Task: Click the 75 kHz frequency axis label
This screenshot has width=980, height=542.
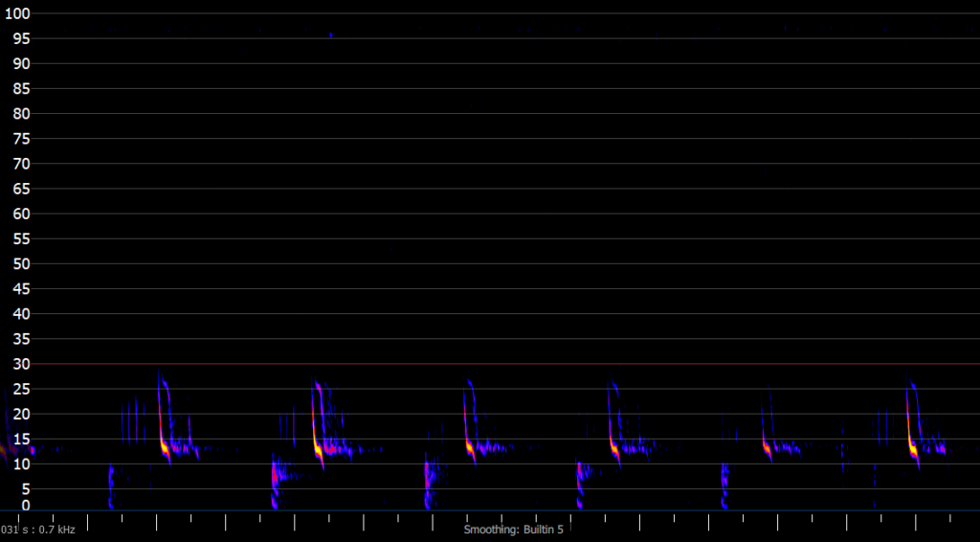Action: 19,139
